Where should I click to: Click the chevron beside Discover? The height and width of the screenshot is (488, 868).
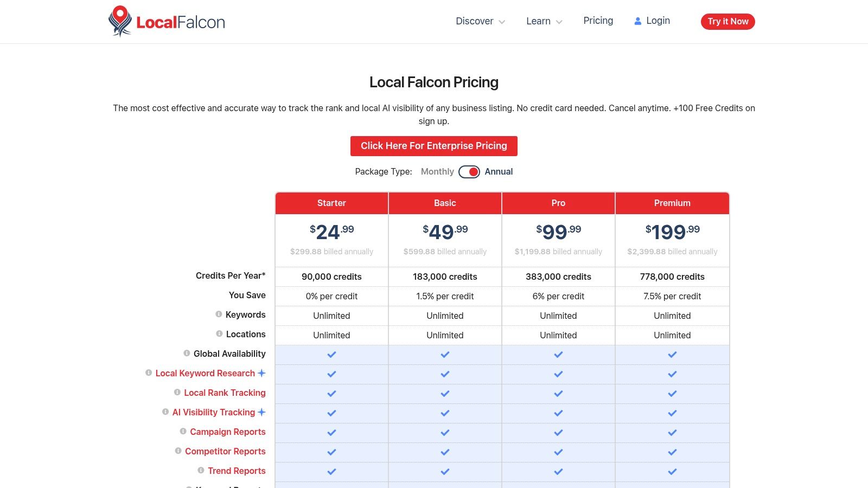pos(501,22)
